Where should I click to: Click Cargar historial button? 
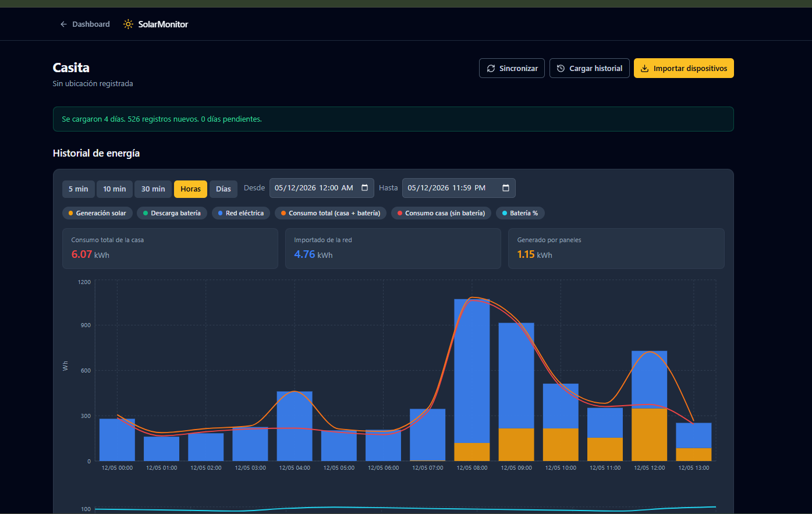pos(590,68)
